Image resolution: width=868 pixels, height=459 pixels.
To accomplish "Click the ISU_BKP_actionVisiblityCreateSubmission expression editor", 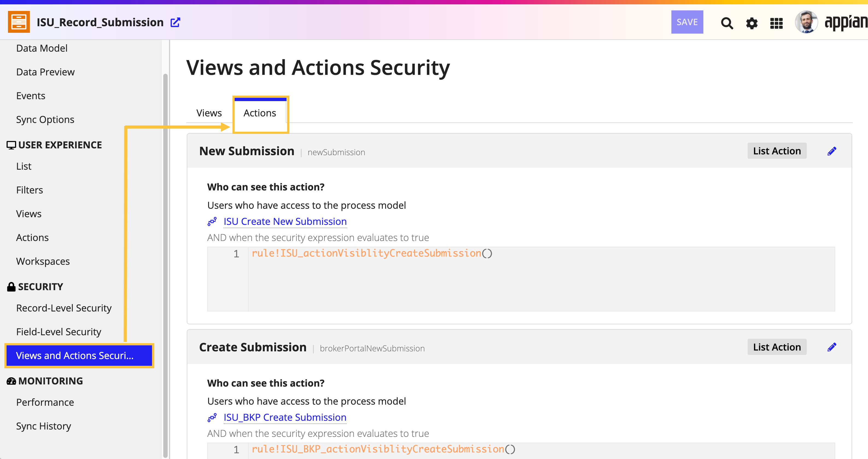I will pos(521,451).
